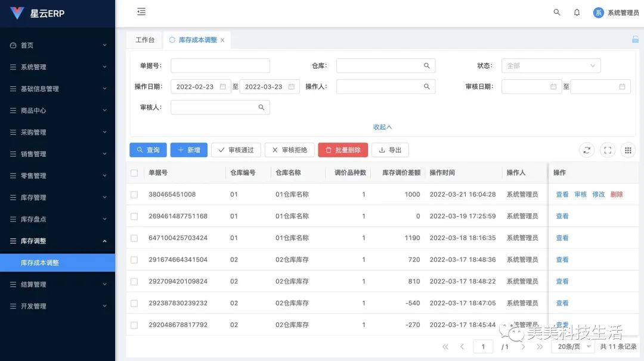The image size is (644, 361).
Task: Collapse the sidebar menu toggle icon
Action: tap(141, 11)
